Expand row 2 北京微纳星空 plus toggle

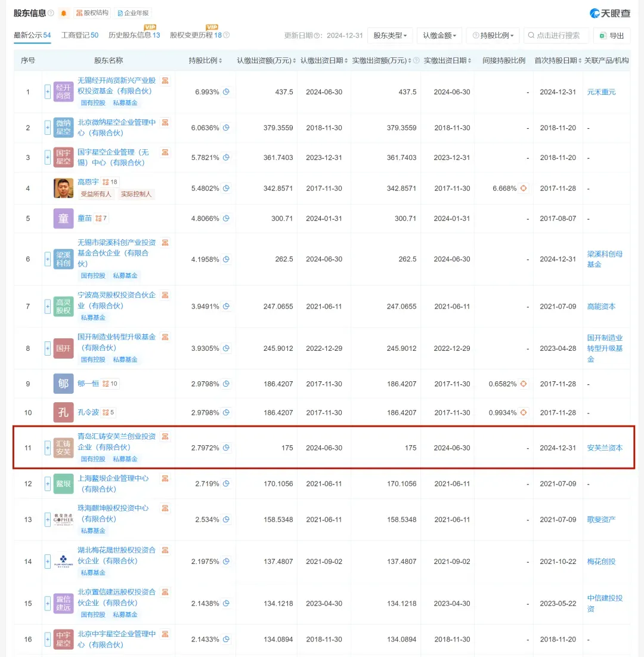(48, 127)
